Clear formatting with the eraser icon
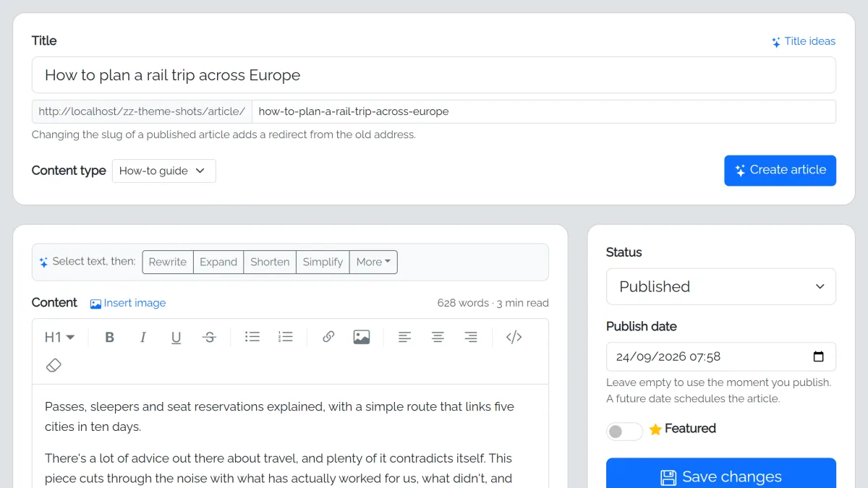Screen dimensions: 868x488 54,365
